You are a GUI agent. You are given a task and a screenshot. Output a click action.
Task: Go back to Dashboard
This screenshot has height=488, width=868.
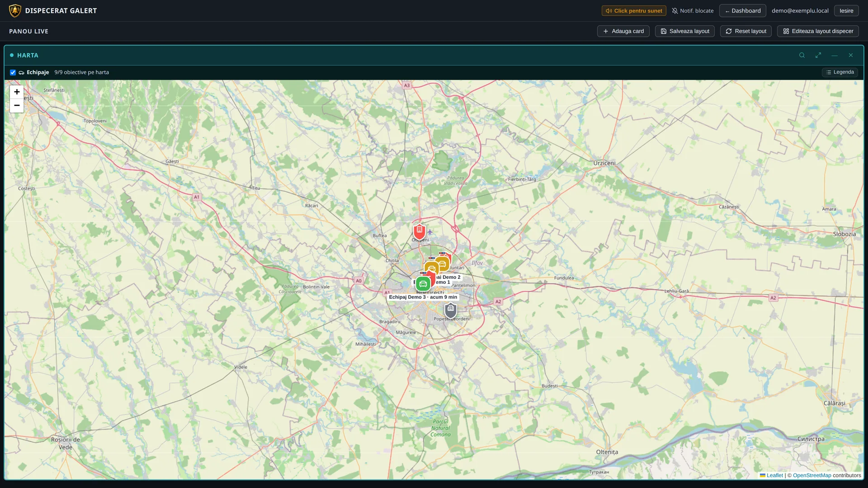[743, 10]
